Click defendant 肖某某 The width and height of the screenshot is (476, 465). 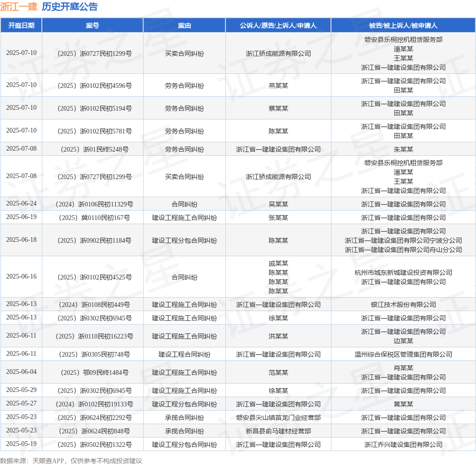(403, 368)
